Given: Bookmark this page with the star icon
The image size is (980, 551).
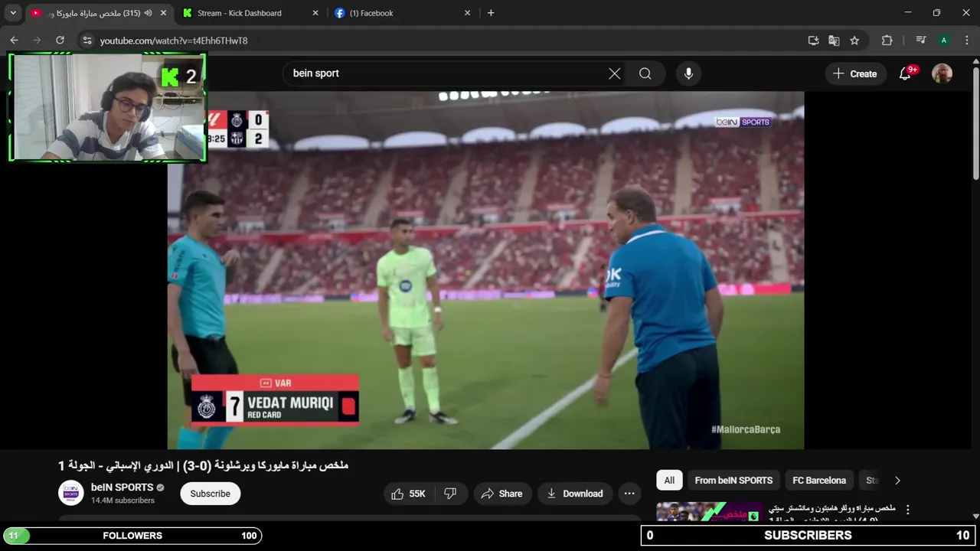Looking at the screenshot, I should click(x=854, y=41).
